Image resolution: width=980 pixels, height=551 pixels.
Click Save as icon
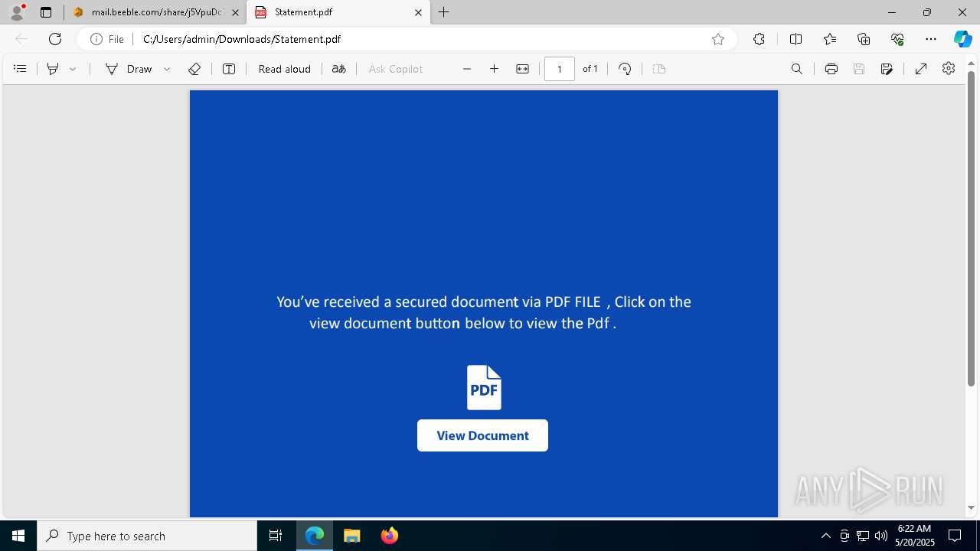(887, 69)
